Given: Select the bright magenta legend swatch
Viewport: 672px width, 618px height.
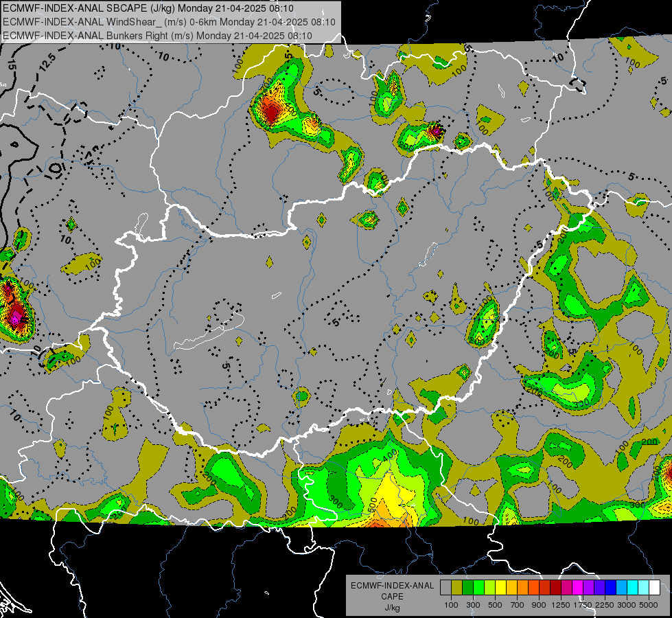Looking at the screenshot, I should point(578,588).
